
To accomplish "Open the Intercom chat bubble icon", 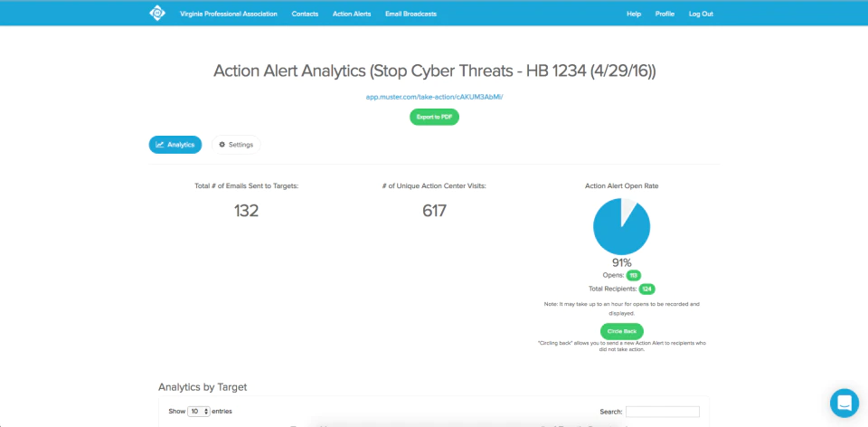I will coord(844,403).
